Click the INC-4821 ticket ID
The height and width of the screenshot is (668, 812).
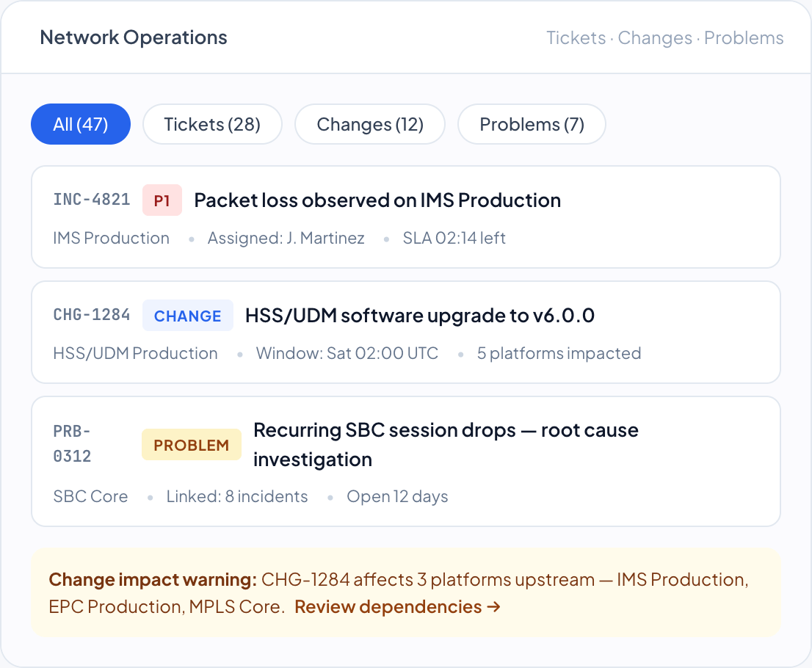(x=92, y=200)
